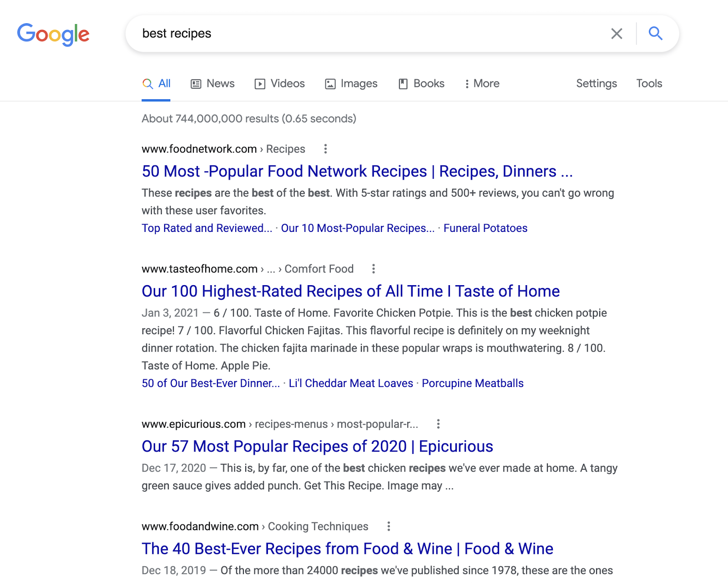
Task: Click the 'Jan 3, 2021' date in Taste of Home snippet
Action: pos(170,313)
